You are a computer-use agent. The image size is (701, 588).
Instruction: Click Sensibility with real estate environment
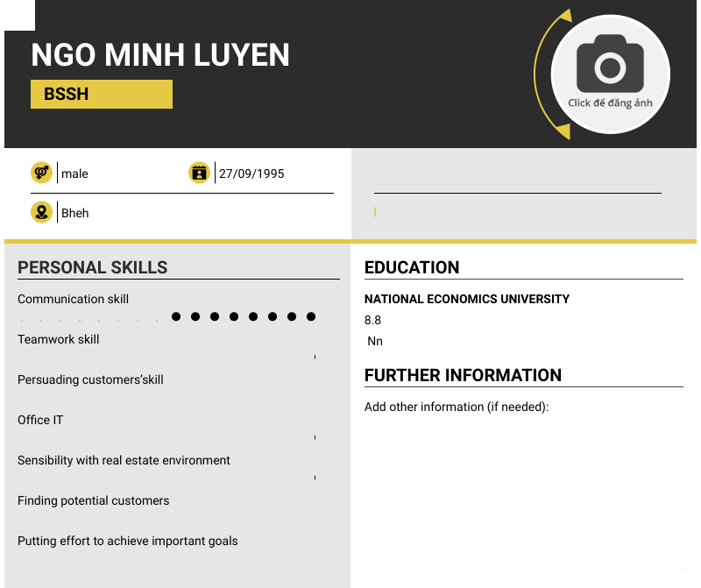(124, 460)
